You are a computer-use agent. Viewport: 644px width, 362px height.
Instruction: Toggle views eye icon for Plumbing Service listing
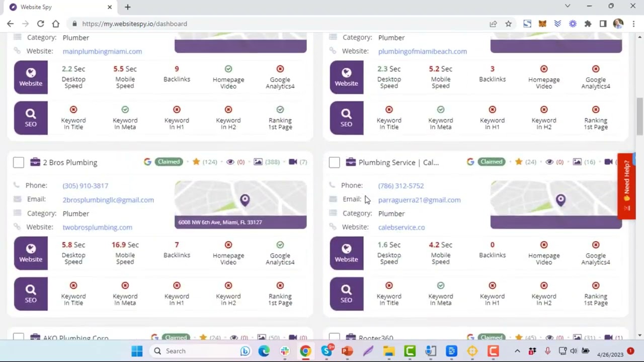click(549, 162)
